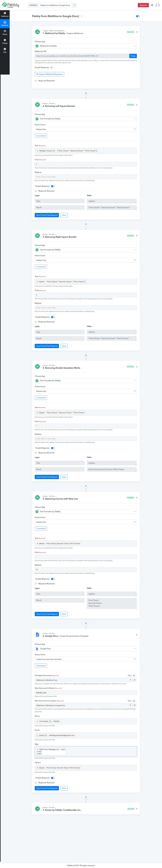Click the Msg field in Google Docs step

click(x=86, y=751)
